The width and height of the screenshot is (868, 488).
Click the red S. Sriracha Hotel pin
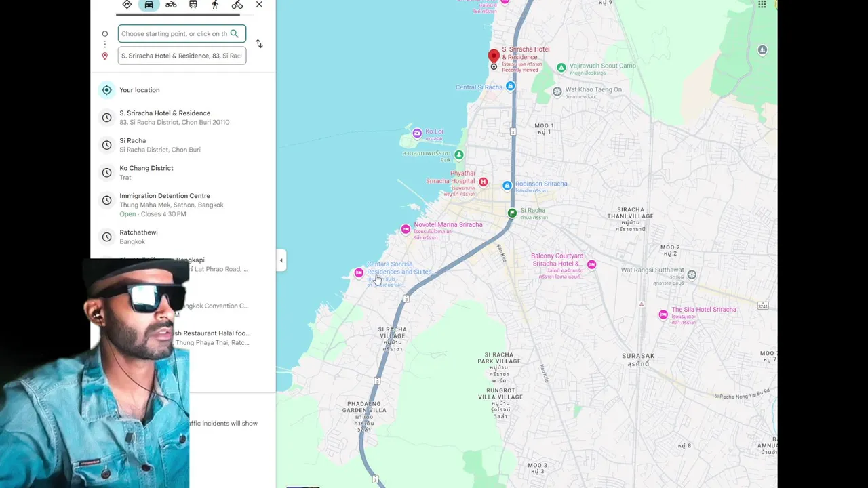click(x=494, y=56)
